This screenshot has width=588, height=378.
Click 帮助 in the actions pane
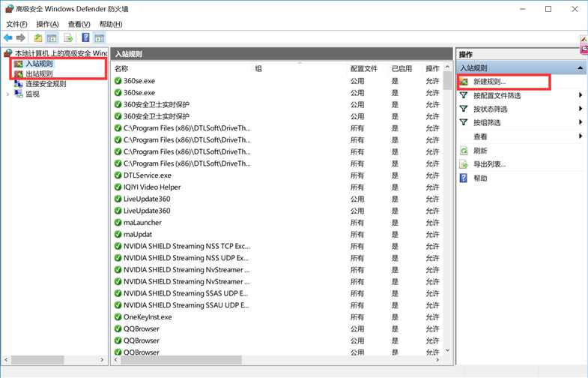point(480,178)
